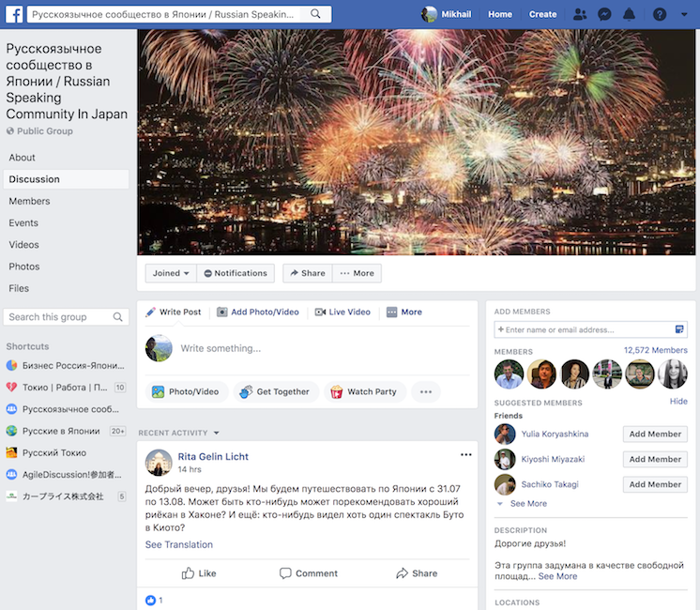Open the Files section
This screenshot has height=610, width=700.
click(x=19, y=288)
